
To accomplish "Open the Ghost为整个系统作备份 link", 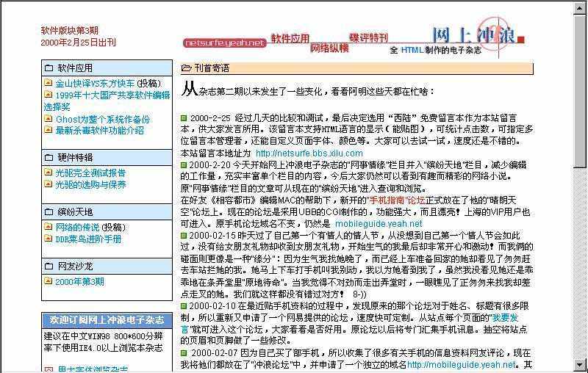I will coord(102,119).
